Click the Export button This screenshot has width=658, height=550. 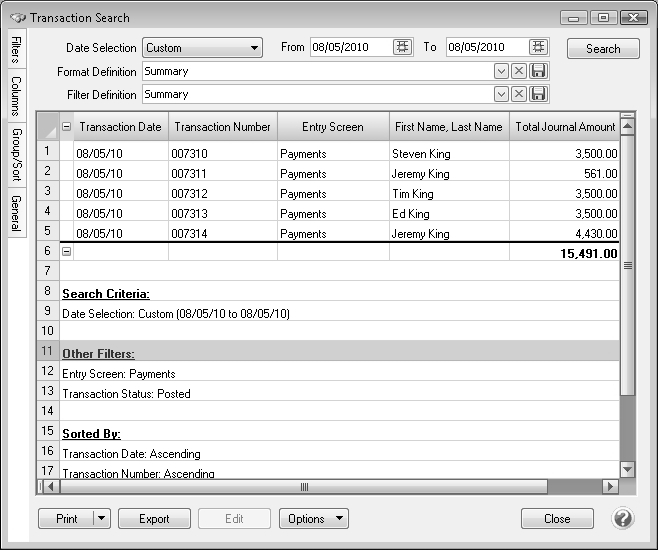(x=154, y=519)
